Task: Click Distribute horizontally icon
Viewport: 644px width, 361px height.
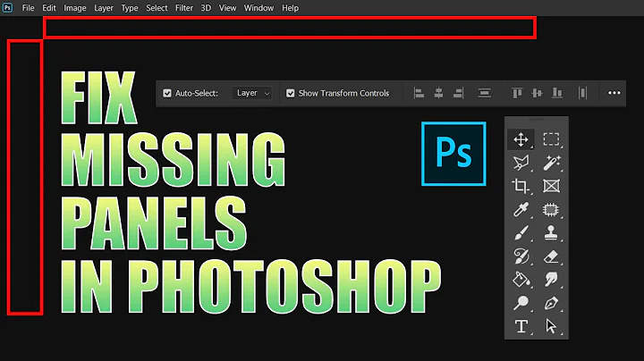Action: [x=582, y=93]
